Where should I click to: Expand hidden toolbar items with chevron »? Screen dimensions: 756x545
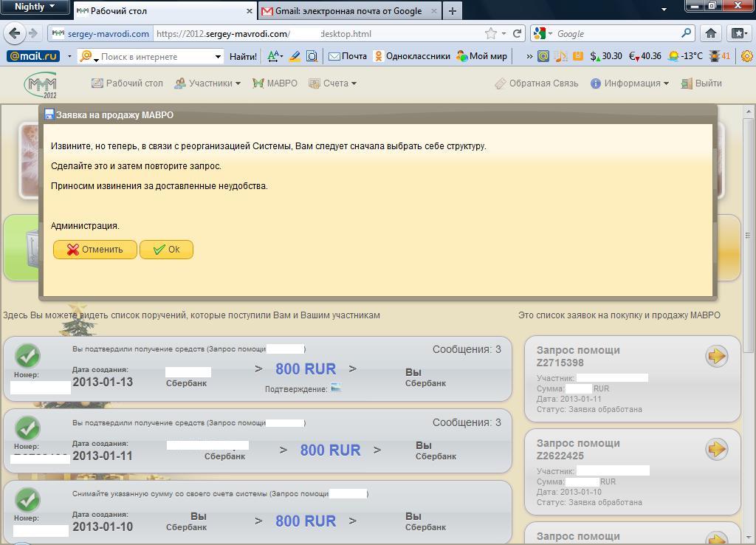tap(529, 56)
